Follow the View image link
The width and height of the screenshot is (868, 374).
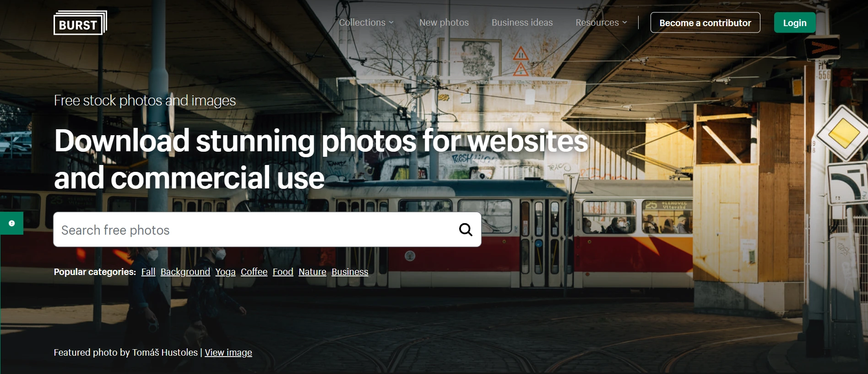(x=228, y=352)
